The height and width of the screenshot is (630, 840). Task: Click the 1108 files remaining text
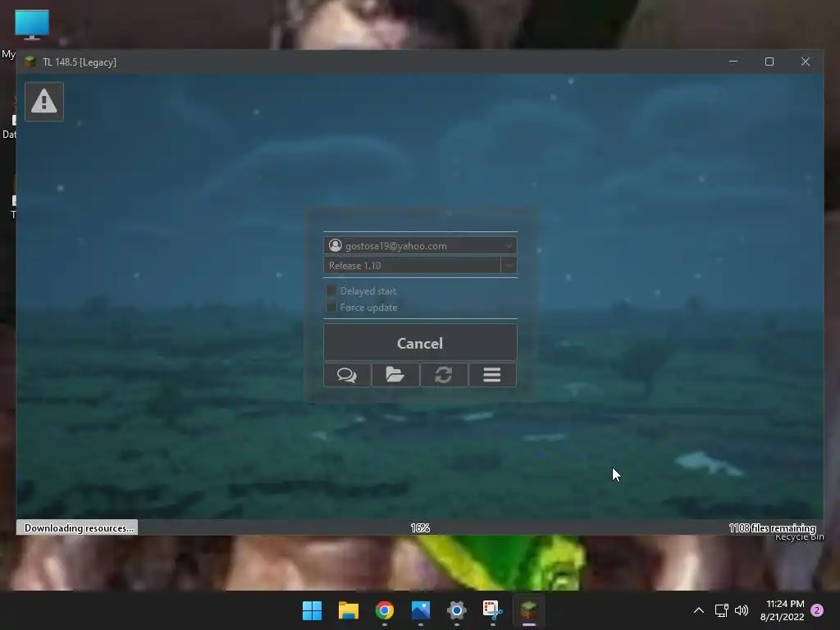tap(772, 527)
